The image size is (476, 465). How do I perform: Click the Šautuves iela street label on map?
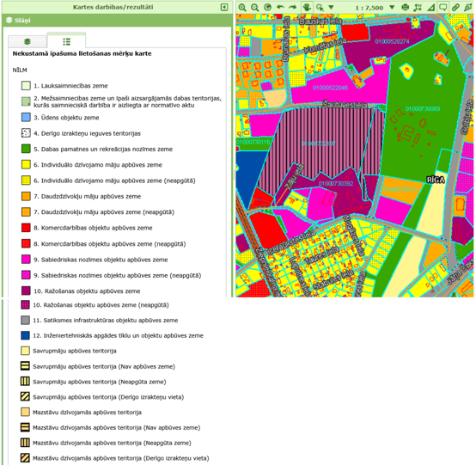345,106
